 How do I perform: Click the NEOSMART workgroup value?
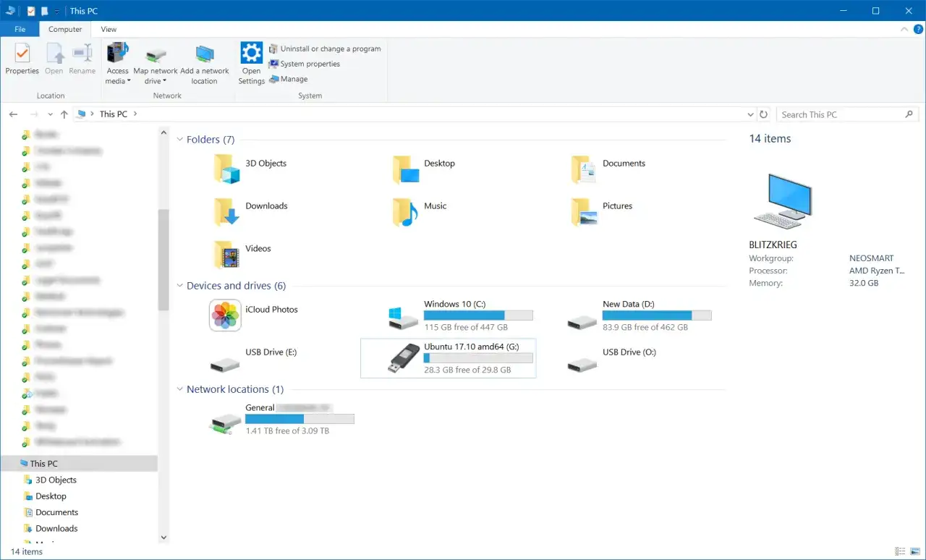871,258
